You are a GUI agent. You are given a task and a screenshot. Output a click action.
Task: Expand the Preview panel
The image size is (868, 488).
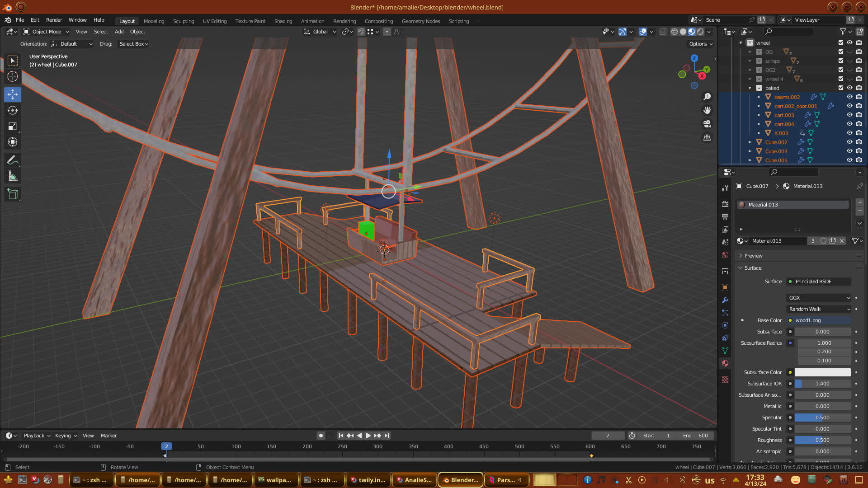(753, 256)
